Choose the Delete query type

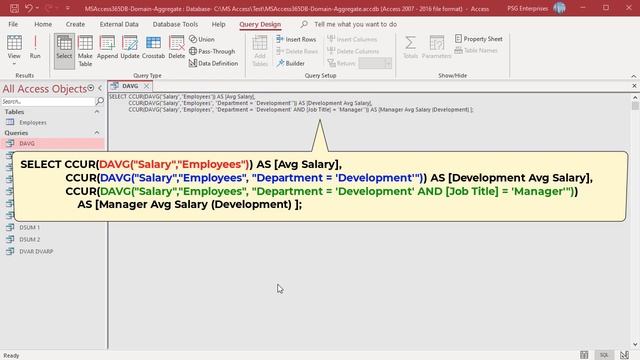[x=177, y=47]
